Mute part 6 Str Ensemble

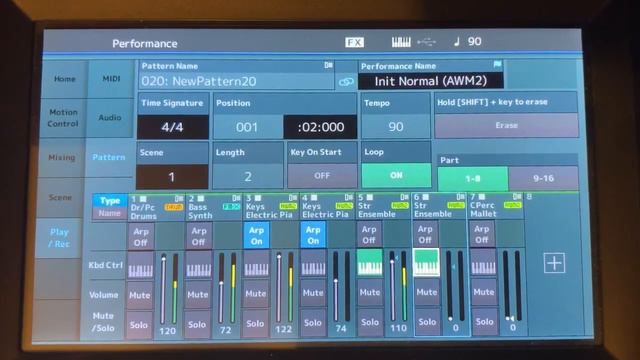point(427,292)
